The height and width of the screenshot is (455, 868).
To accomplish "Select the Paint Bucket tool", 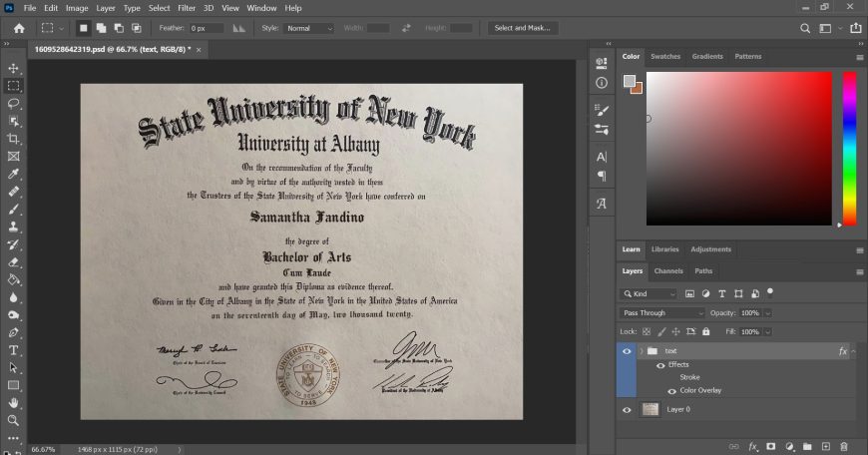I will click(13, 280).
